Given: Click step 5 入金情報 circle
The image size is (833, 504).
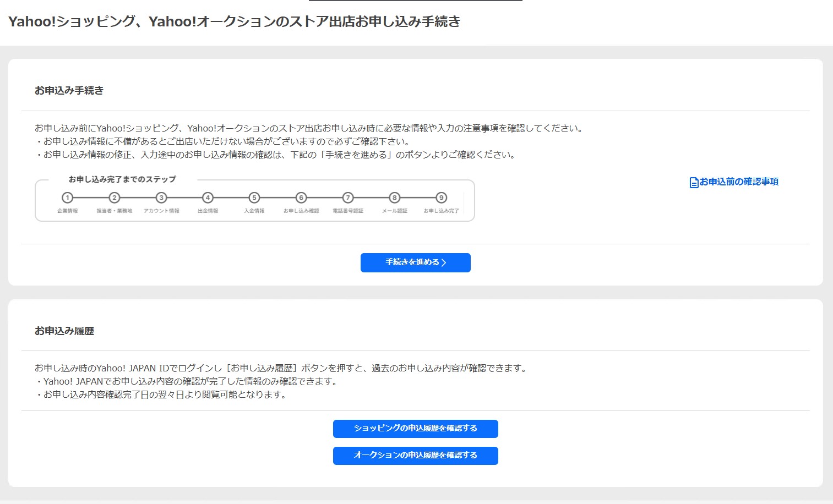Looking at the screenshot, I should pyautogui.click(x=254, y=198).
